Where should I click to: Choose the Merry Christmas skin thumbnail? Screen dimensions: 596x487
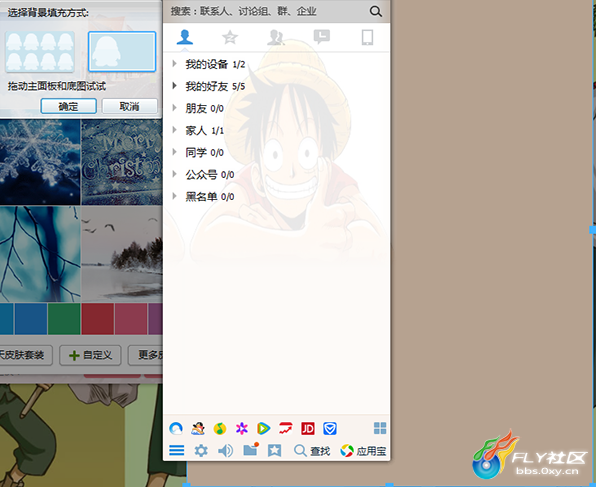pyautogui.click(x=122, y=162)
